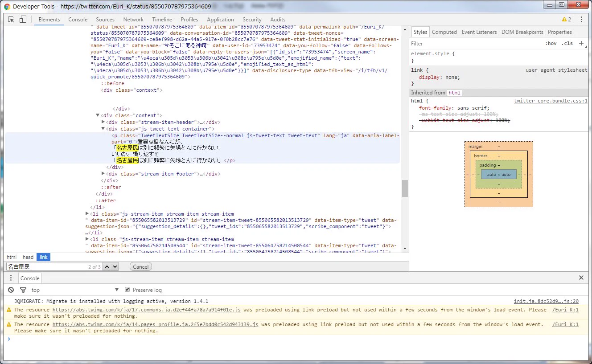Click the margin region of box model
The image size is (592, 364).
point(498,146)
